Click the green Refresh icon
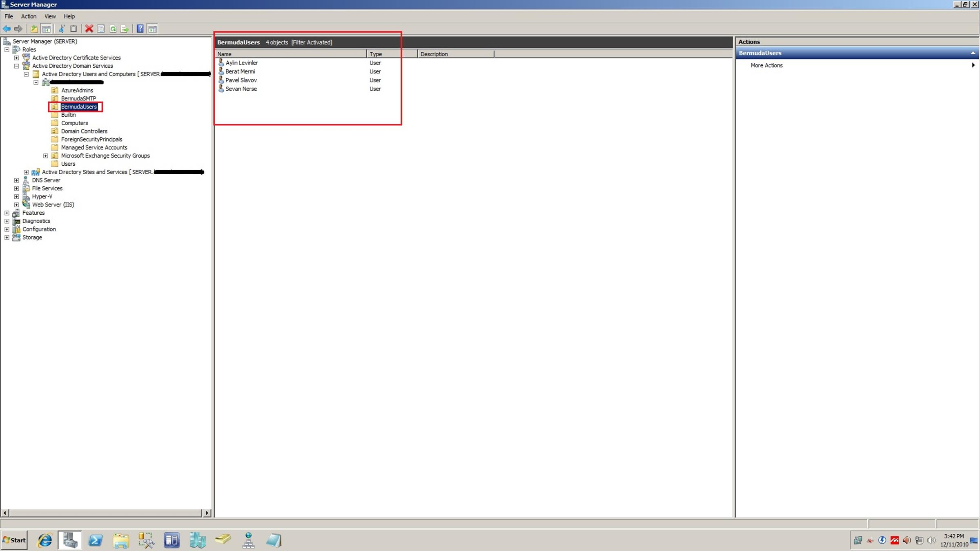The width and height of the screenshot is (980, 551). (113, 29)
